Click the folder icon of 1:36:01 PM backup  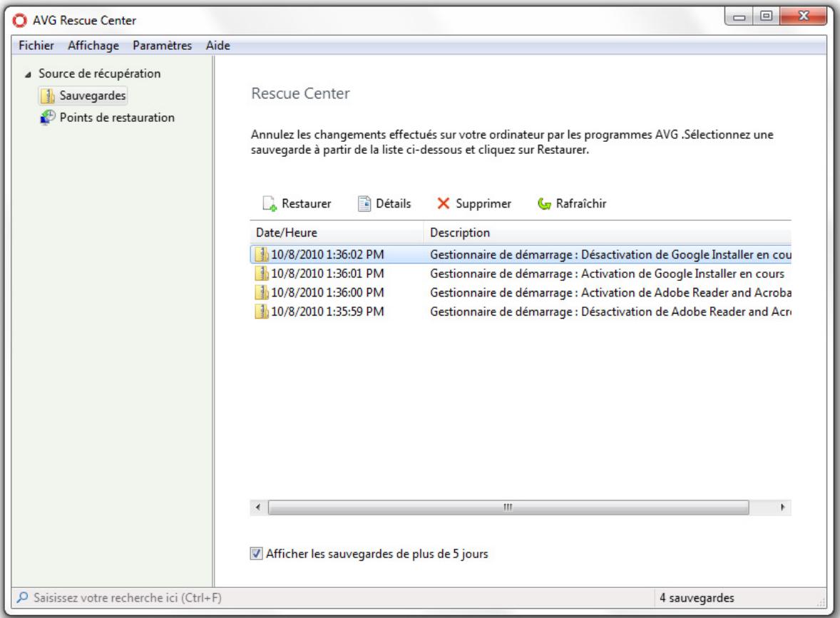tap(262, 274)
